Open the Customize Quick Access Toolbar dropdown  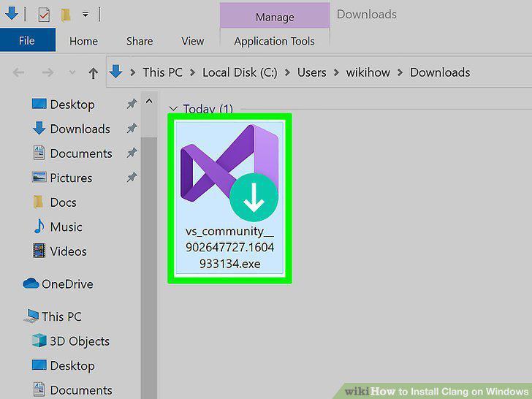click(x=85, y=15)
